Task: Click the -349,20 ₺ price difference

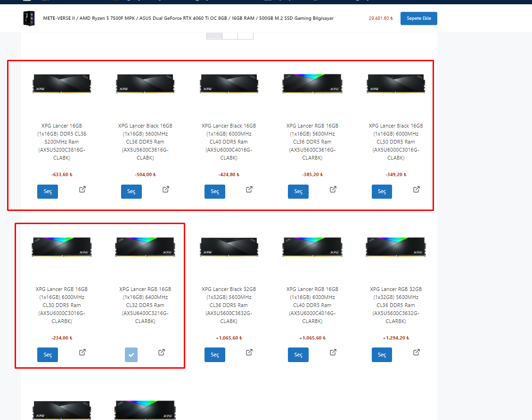Action: (x=396, y=175)
